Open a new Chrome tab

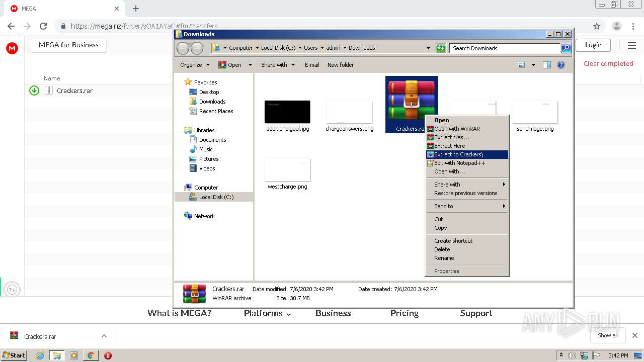point(136,9)
